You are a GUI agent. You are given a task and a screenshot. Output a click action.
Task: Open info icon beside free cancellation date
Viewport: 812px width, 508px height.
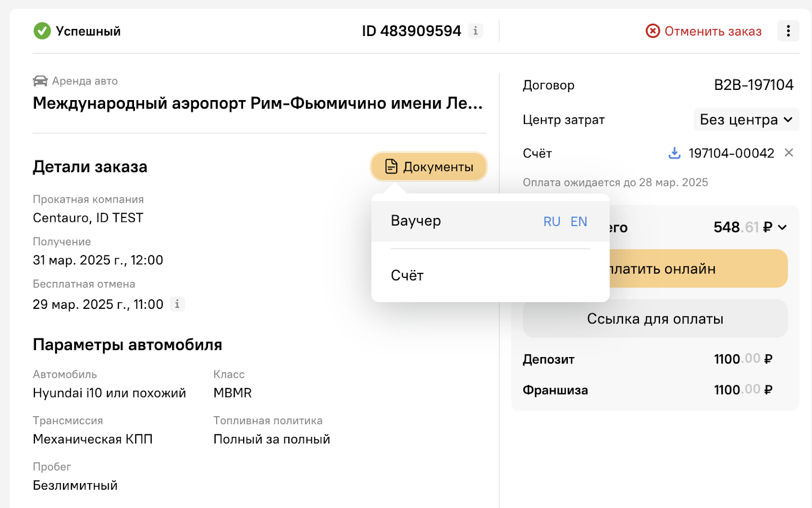coord(177,304)
